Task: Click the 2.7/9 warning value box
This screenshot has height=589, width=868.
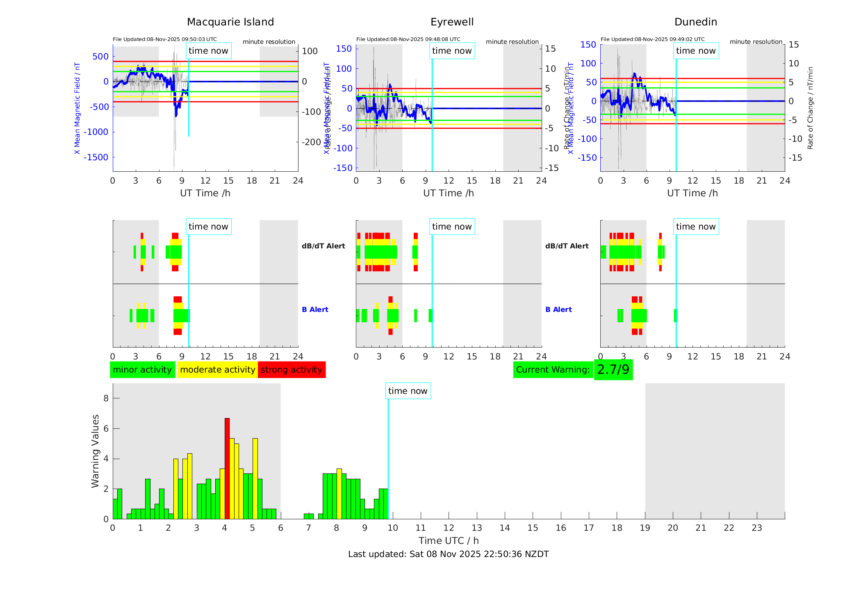Action: (x=613, y=370)
